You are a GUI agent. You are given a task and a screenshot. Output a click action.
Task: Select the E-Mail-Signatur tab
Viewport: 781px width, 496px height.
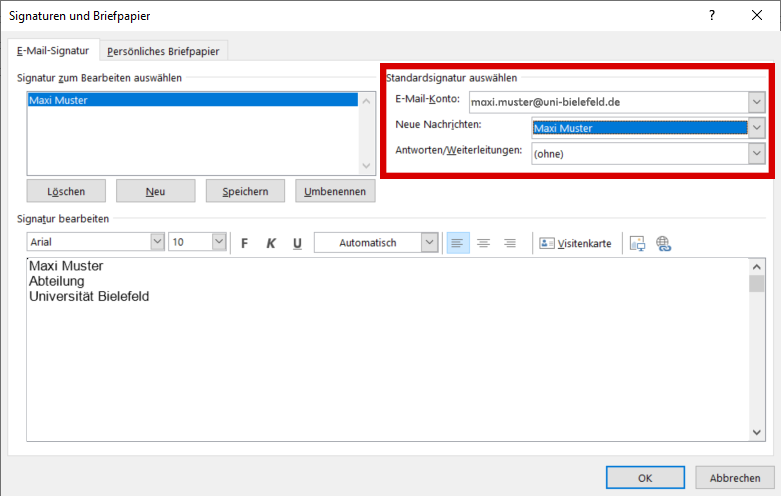(53, 51)
